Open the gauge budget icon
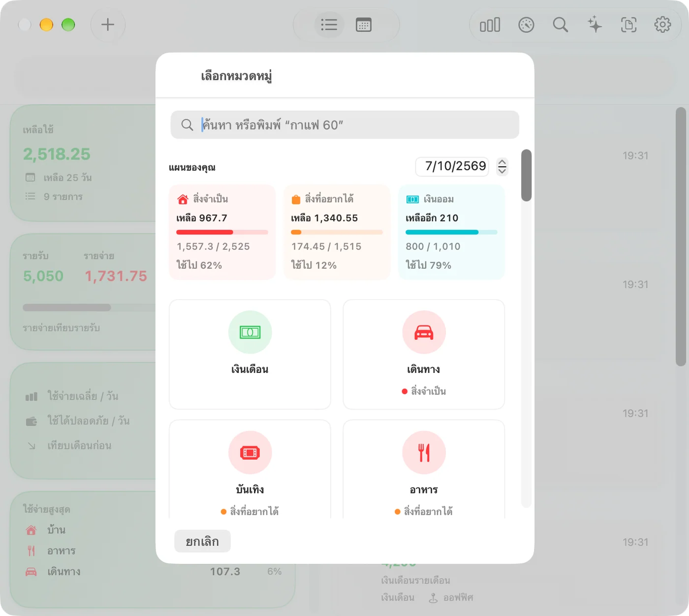 [x=526, y=25]
